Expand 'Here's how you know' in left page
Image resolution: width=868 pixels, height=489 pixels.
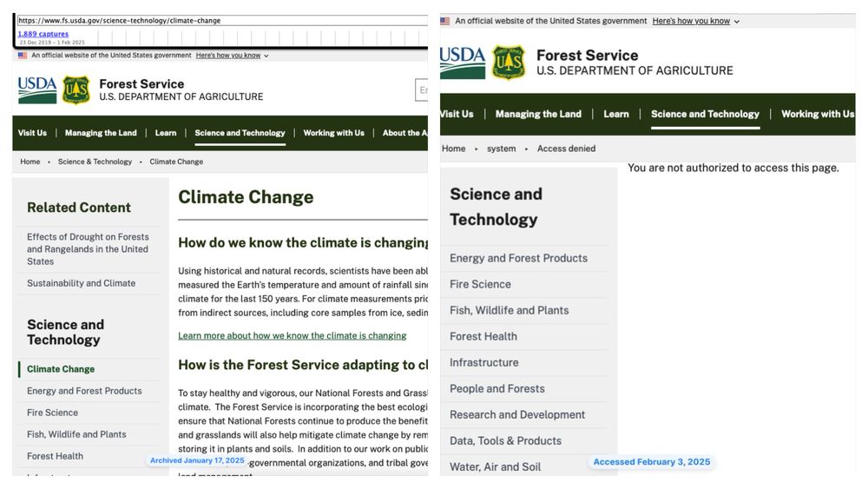232,56
